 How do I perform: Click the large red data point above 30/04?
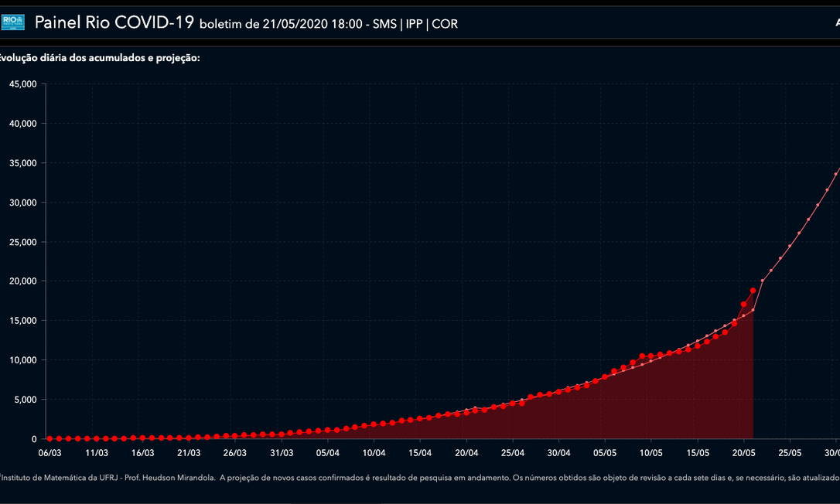[x=558, y=392]
